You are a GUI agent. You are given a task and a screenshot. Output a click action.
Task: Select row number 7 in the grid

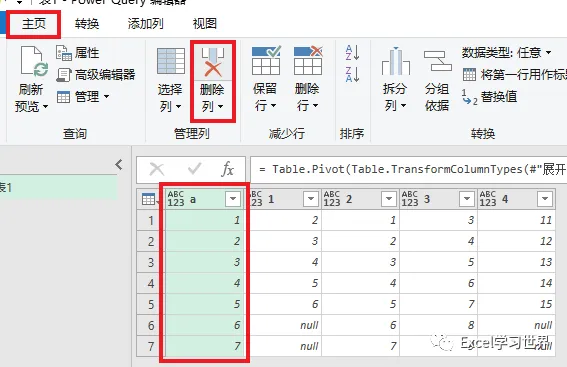coord(151,346)
